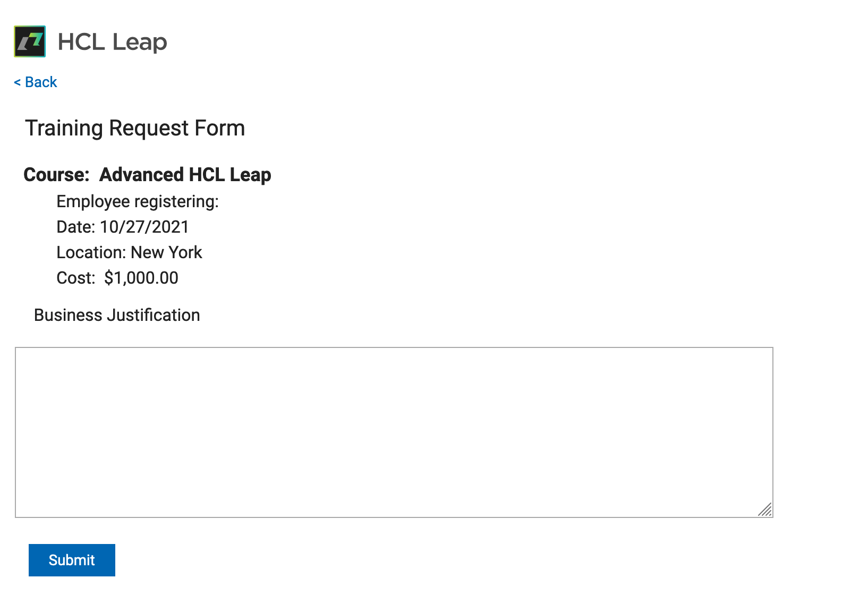
Task: Click the 10/27/2021 date value
Action: pos(144,227)
